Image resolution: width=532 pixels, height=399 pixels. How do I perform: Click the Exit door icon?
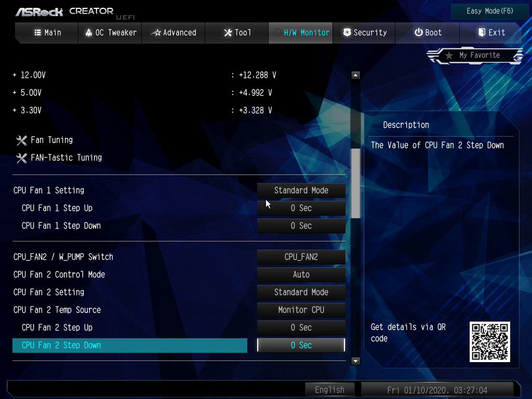coord(482,33)
